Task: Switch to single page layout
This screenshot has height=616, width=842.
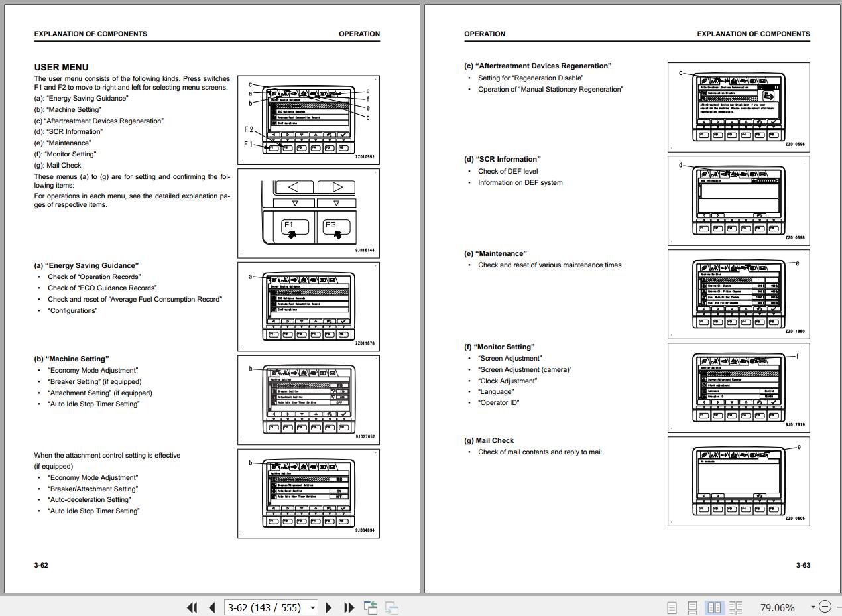Action: point(672,607)
